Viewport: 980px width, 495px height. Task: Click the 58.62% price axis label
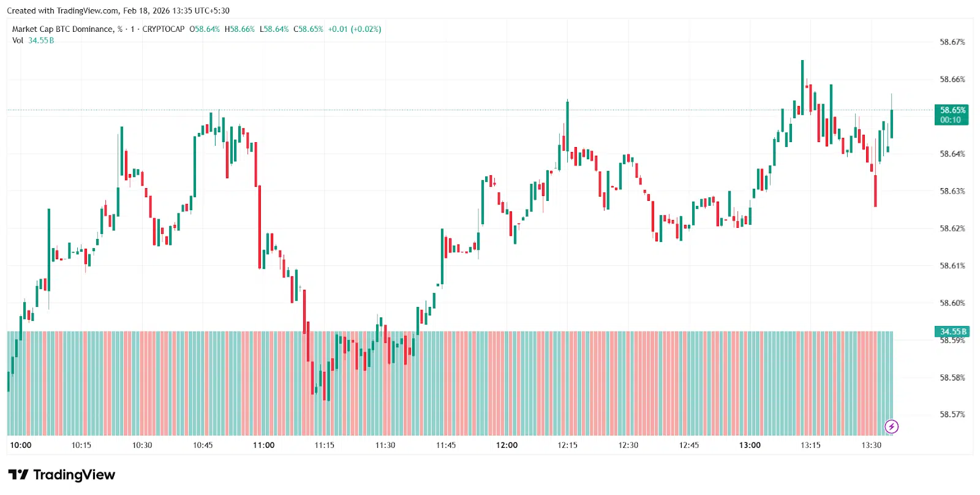pyautogui.click(x=952, y=229)
